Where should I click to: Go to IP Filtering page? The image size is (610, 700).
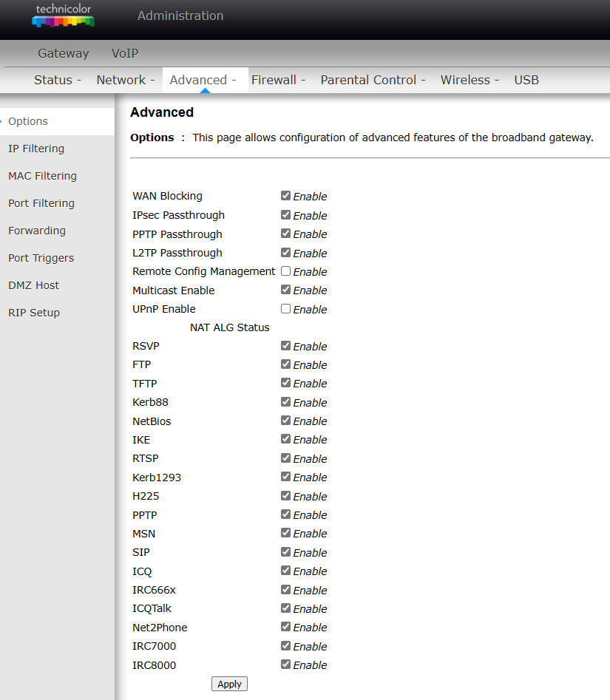pos(36,149)
